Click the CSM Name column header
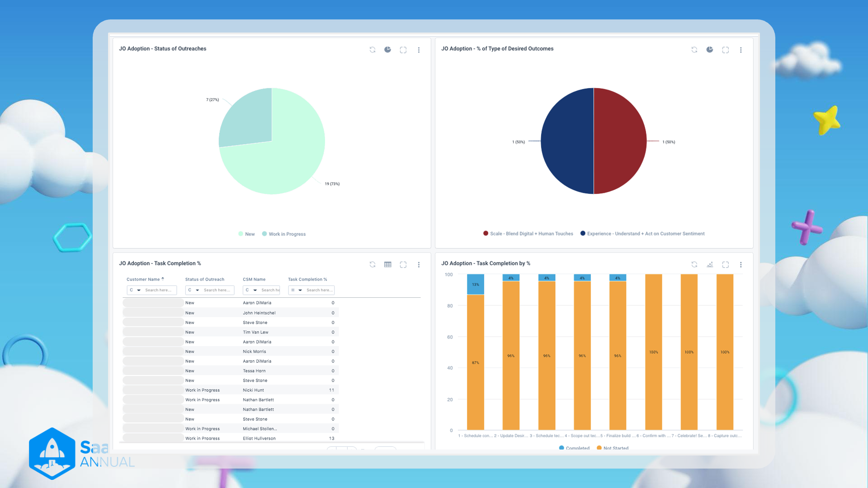 (254, 279)
